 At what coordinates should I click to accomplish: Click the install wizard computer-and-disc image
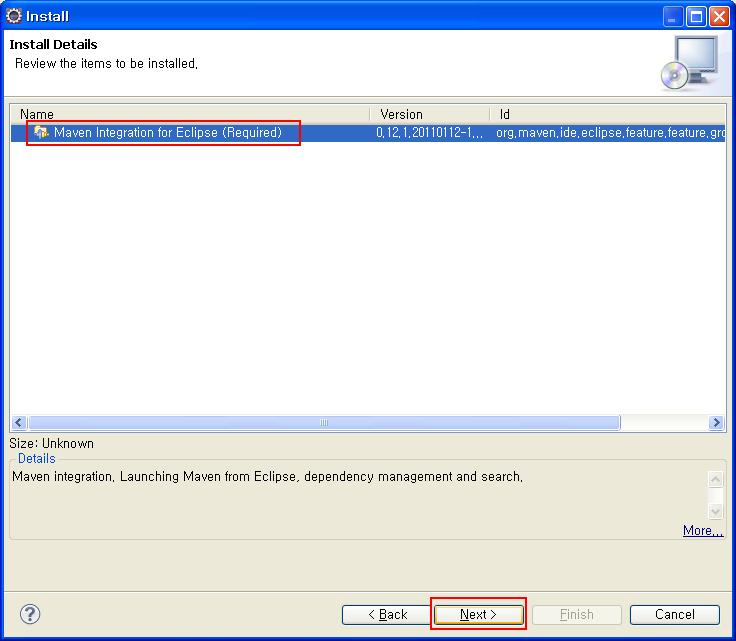point(690,63)
